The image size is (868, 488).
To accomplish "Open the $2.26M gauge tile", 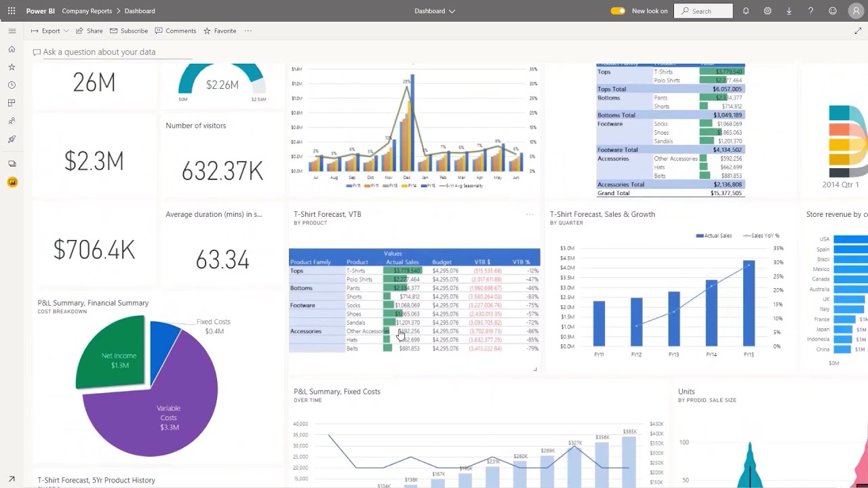I will pos(222,85).
